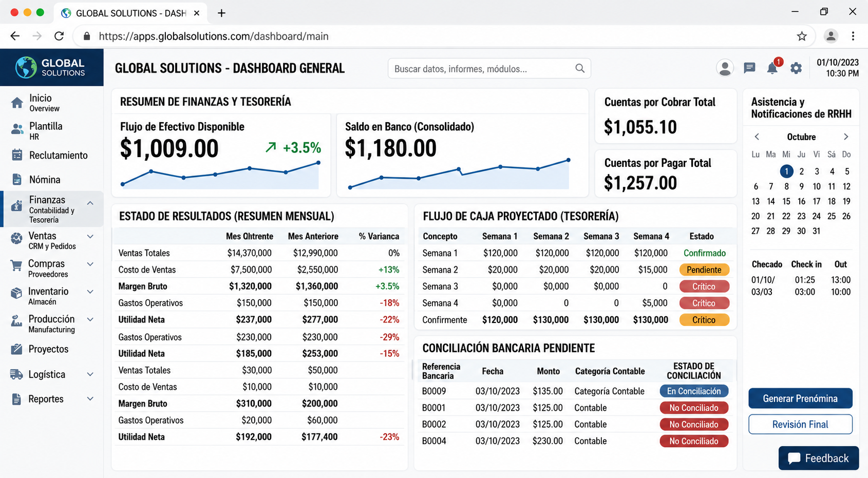Click the $1,257.00 Cuentas por Pagar value
This screenshot has width=868, height=478.
640,183
